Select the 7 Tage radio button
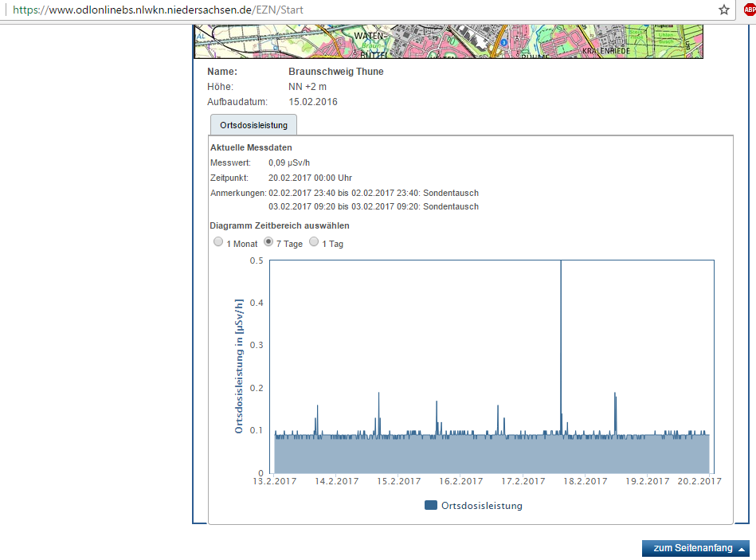This screenshot has width=756, height=560. (x=268, y=242)
